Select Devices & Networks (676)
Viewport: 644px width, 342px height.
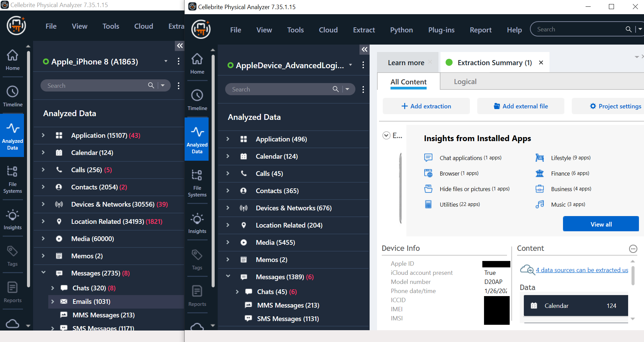pyautogui.click(x=294, y=208)
